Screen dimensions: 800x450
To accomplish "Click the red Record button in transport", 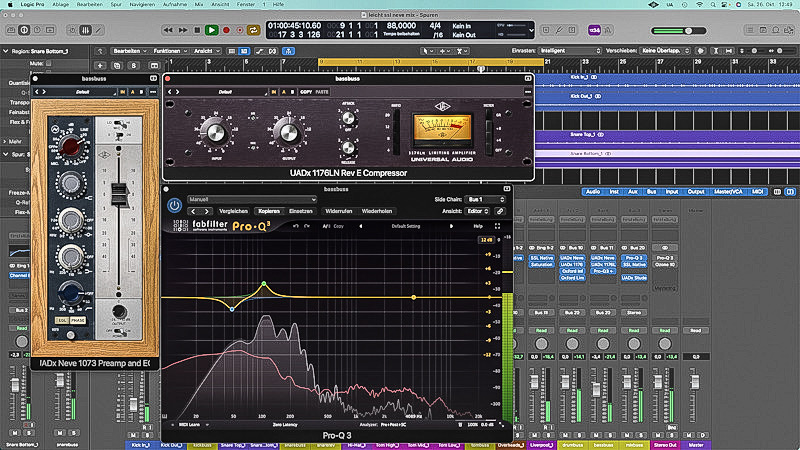I will pos(226,30).
